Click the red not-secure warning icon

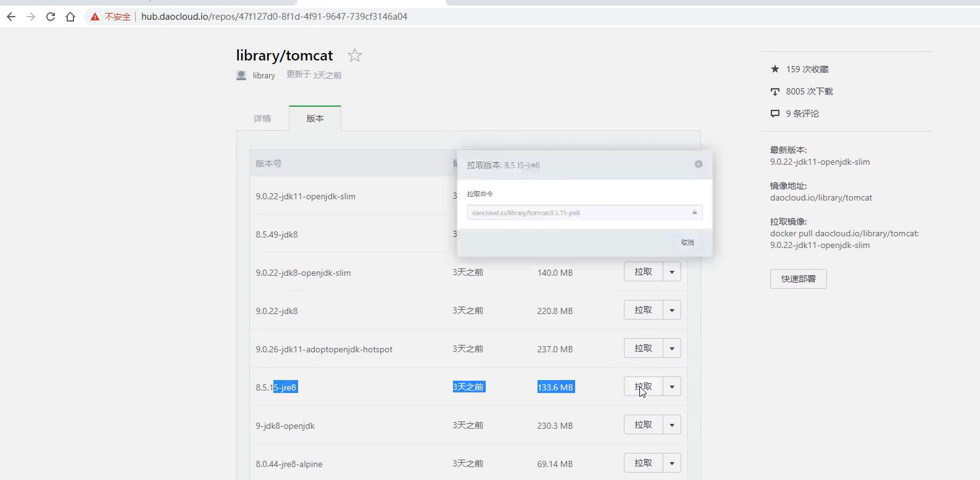(95, 17)
